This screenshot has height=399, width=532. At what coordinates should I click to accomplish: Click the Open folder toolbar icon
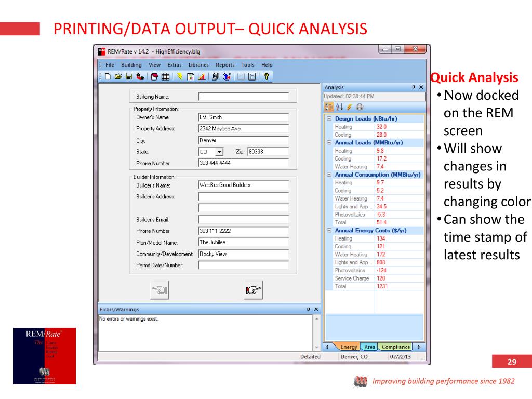click(118, 76)
